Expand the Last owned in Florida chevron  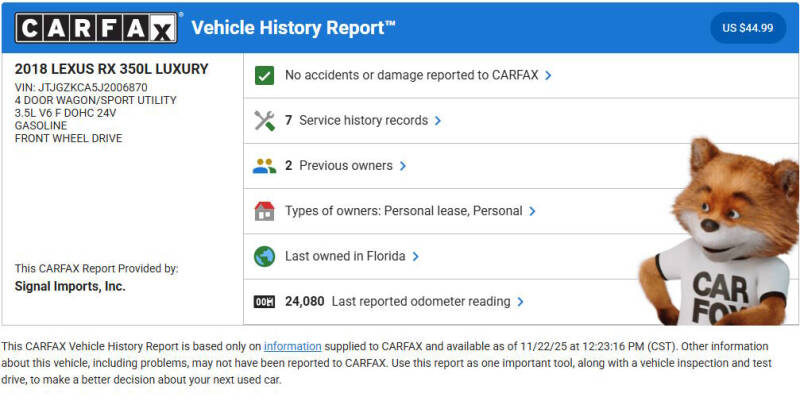pyautogui.click(x=415, y=256)
